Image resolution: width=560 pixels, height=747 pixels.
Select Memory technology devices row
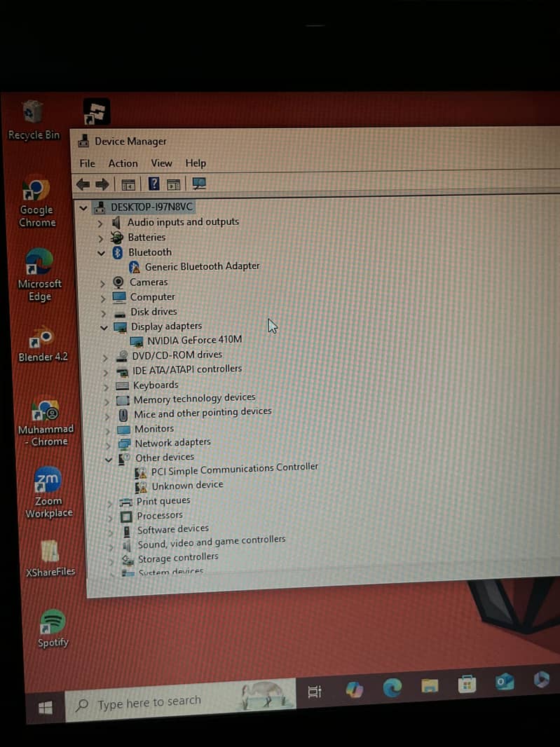coord(186,399)
